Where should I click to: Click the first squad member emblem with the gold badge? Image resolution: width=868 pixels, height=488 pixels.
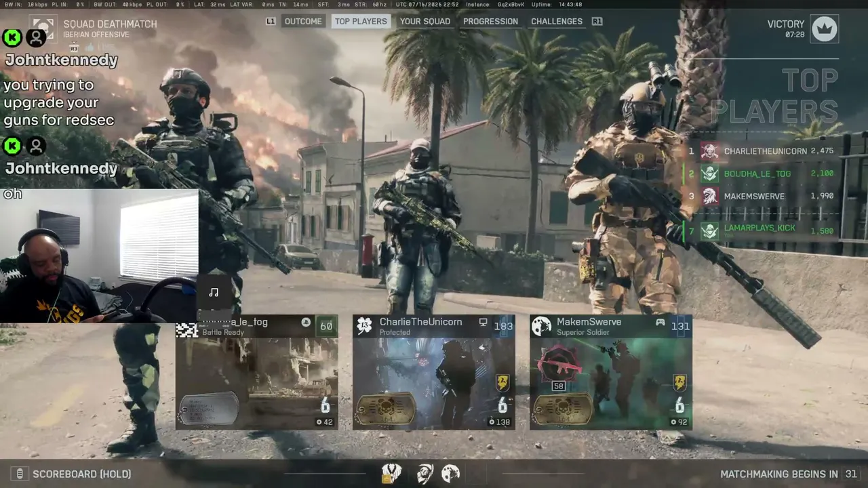[392, 473]
